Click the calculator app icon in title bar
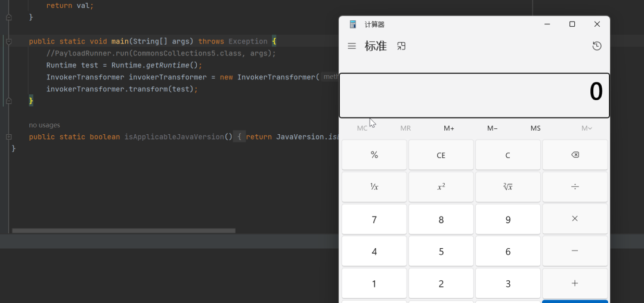This screenshot has height=303, width=644. 352,24
